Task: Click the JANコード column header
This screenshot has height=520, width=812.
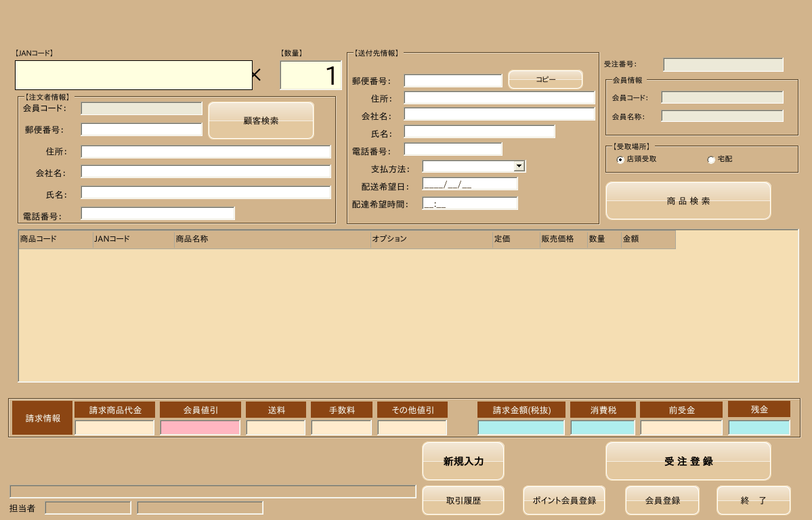Action: point(133,239)
